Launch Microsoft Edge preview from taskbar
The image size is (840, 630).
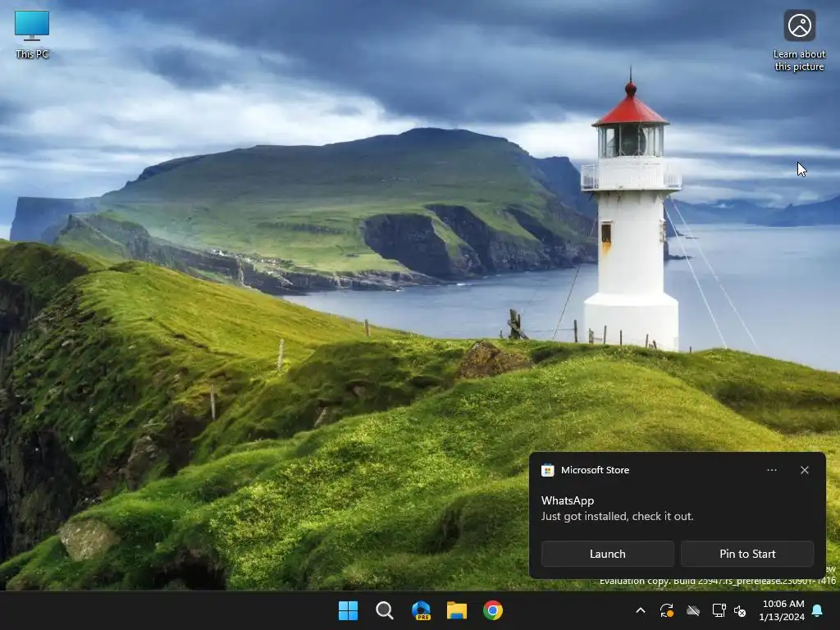(x=421, y=610)
